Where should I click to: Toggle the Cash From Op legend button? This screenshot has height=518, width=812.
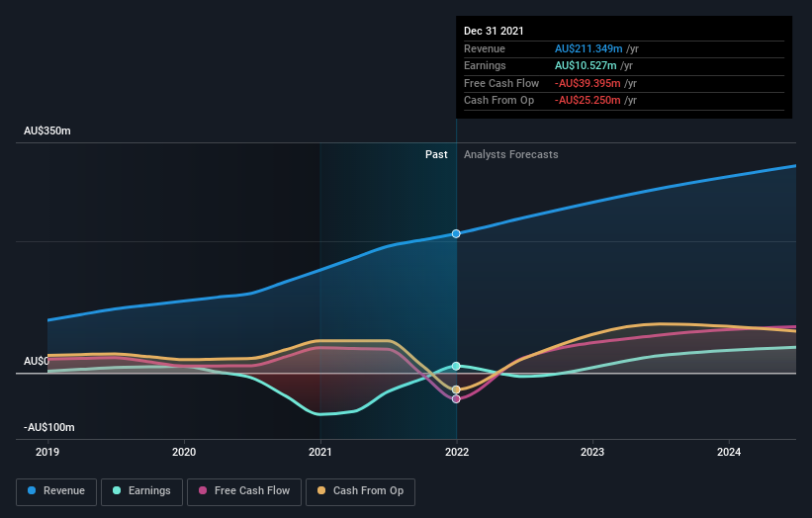pos(360,491)
